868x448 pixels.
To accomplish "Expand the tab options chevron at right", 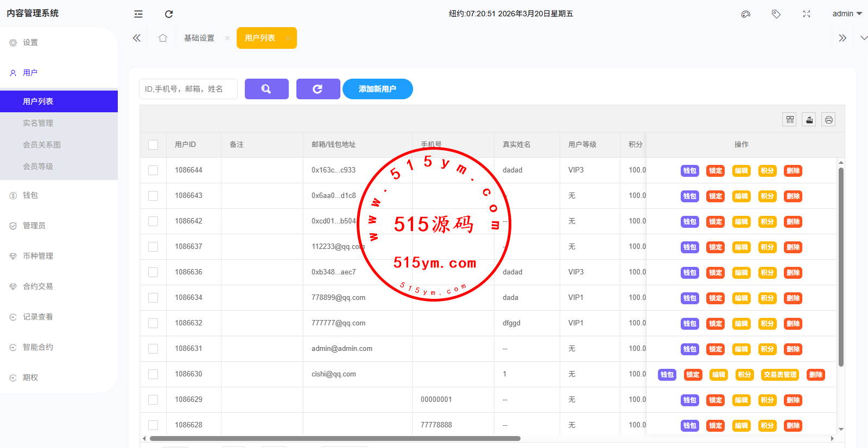I will [863, 38].
